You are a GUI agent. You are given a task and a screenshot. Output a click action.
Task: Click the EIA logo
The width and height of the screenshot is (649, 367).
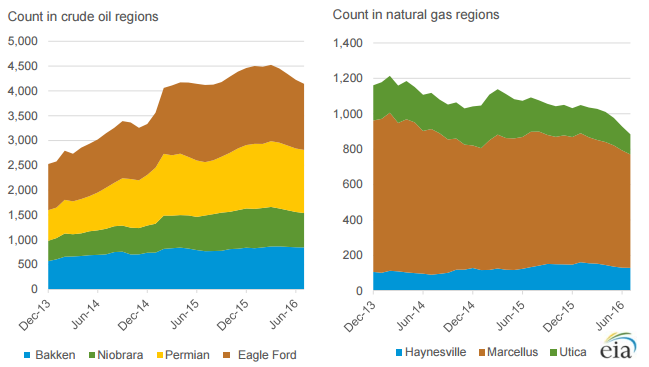618,345
